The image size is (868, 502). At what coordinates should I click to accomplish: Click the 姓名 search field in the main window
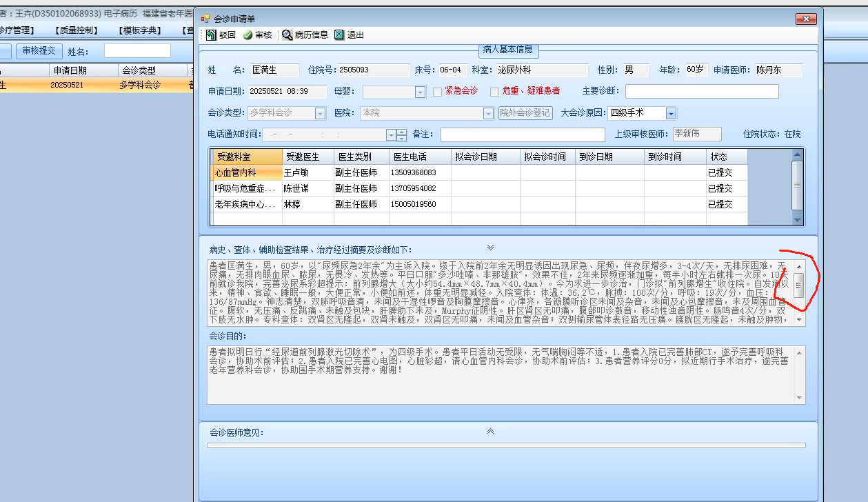pyautogui.click(x=137, y=51)
